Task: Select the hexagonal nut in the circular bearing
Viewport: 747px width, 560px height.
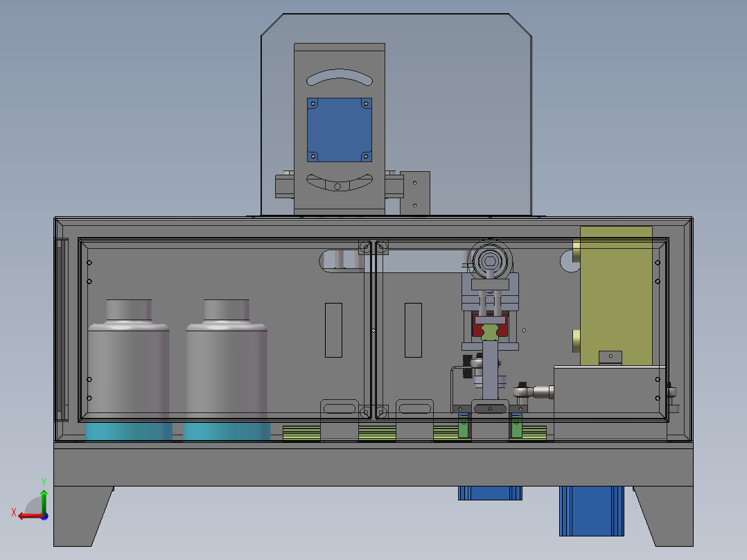Action: pyautogui.click(x=490, y=261)
